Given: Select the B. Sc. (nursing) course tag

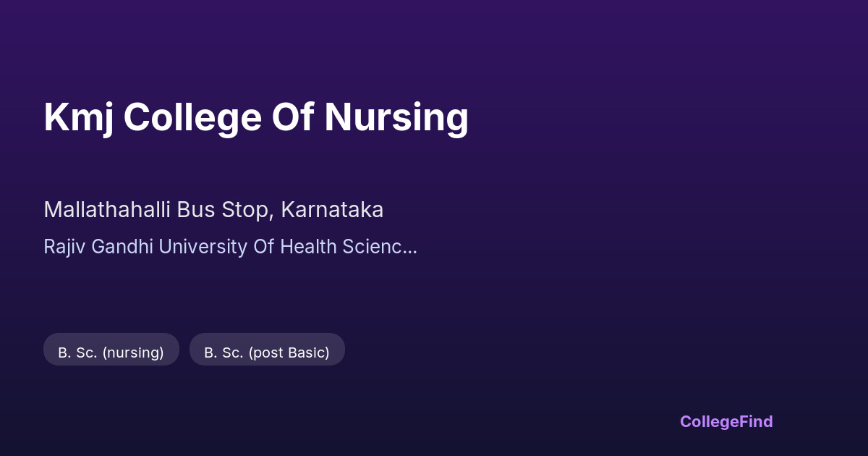Looking at the screenshot, I should [111, 352].
